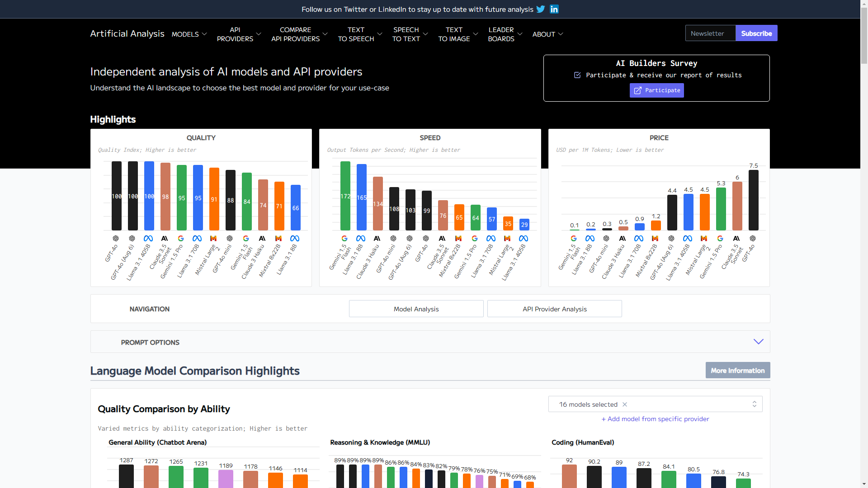The image size is (868, 488).
Task: Click the Mistral logo under Mixtral 8x22B in Price chart
Action: [x=655, y=238]
